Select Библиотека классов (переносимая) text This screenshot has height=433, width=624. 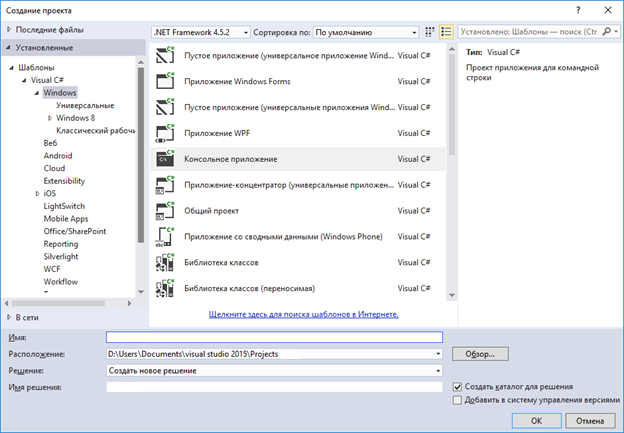pyautogui.click(x=250, y=288)
